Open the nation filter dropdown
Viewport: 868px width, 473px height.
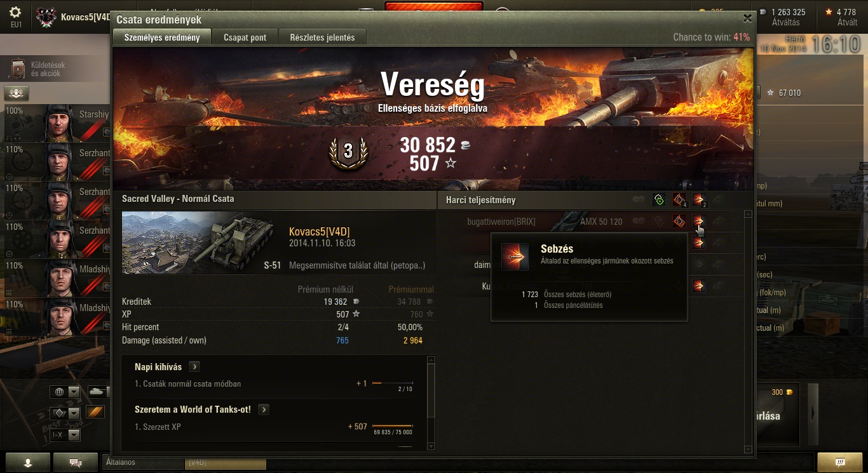[65, 392]
